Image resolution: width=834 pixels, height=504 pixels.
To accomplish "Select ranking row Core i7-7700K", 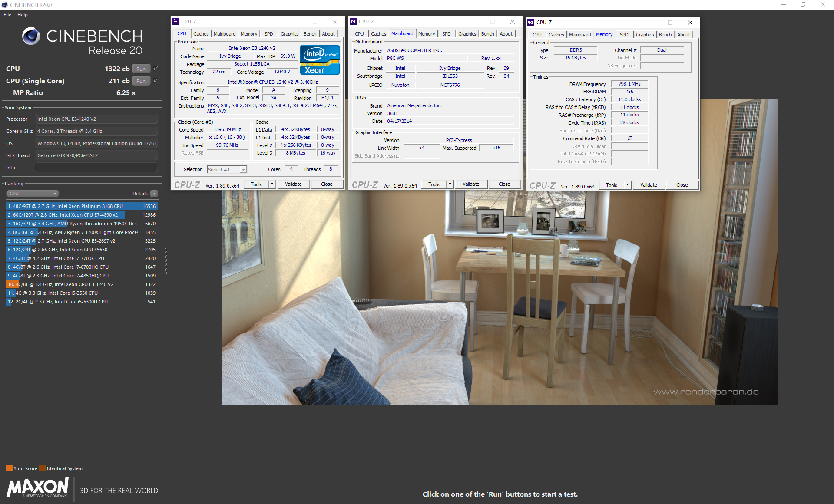I will pyautogui.click(x=82, y=258).
